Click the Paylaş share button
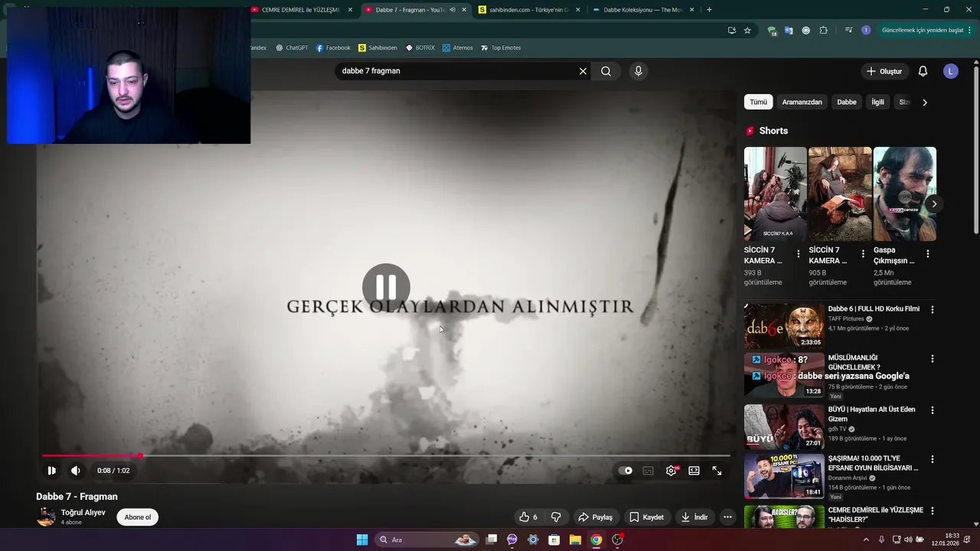Viewport: 980px width, 551px height. 595,517
